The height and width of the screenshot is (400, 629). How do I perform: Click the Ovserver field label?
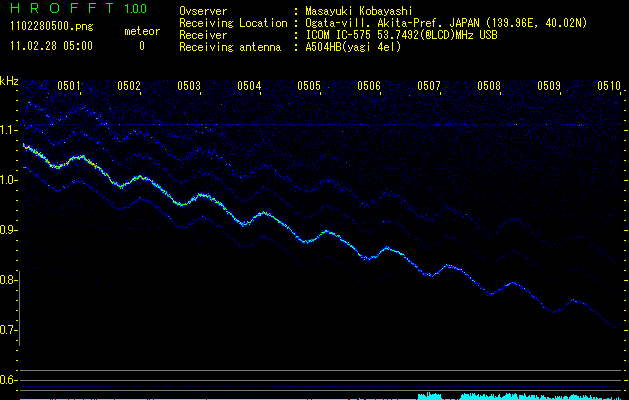pyautogui.click(x=203, y=11)
